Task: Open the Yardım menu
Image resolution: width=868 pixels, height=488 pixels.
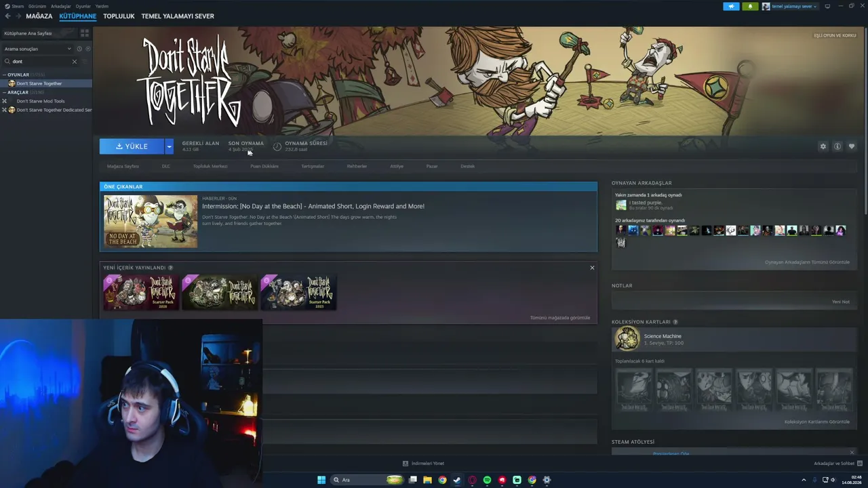Action: coord(102,6)
